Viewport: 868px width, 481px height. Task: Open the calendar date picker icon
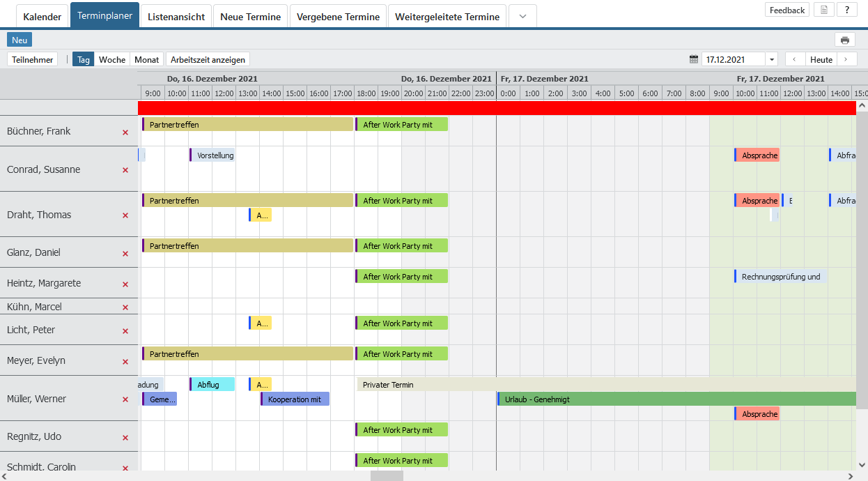[693, 59]
